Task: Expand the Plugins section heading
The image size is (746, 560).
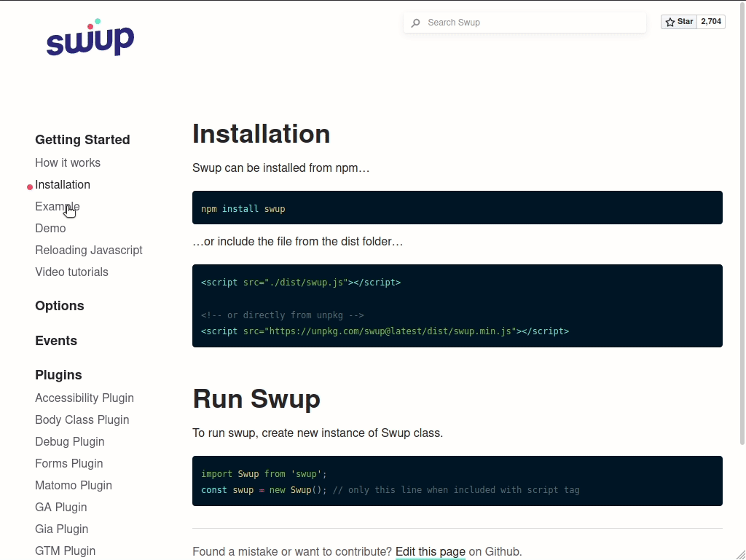Action: tap(58, 375)
